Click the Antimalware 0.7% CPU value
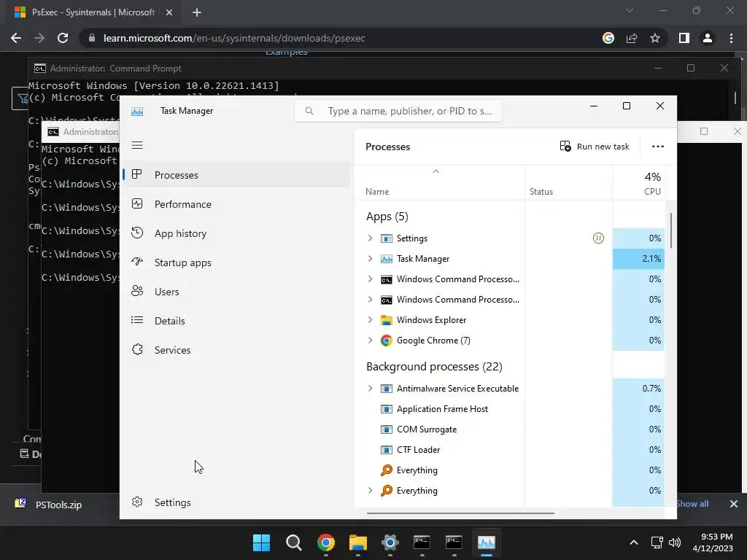Viewport: 747px width, 560px height. point(651,389)
